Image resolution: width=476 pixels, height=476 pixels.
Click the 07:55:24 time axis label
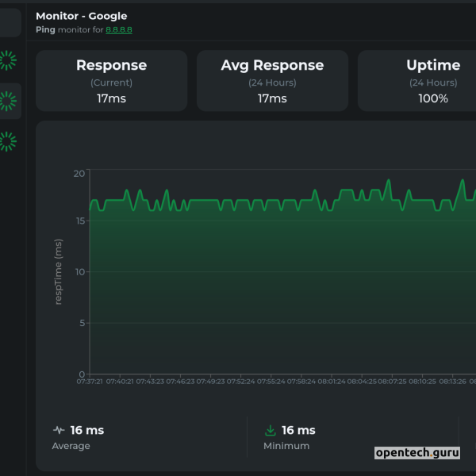[271, 382]
